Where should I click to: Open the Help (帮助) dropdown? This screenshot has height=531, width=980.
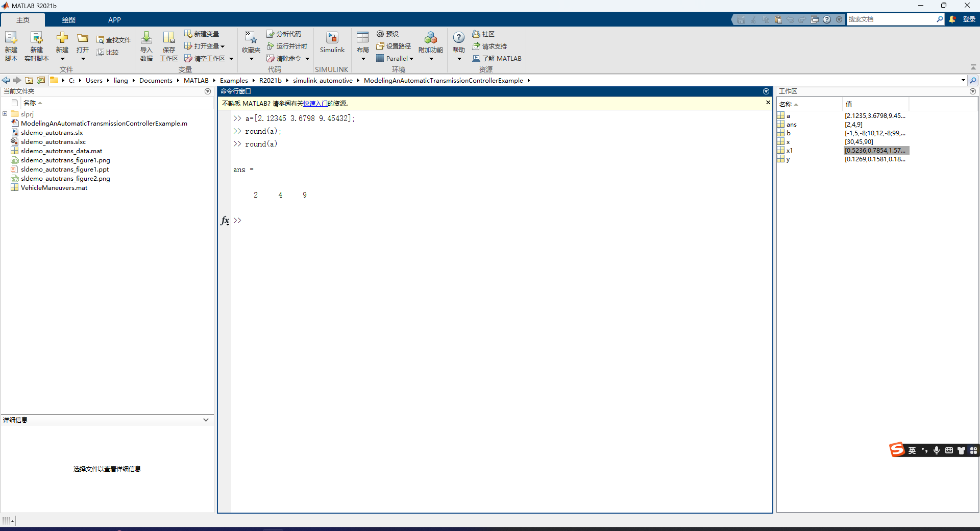click(459, 59)
